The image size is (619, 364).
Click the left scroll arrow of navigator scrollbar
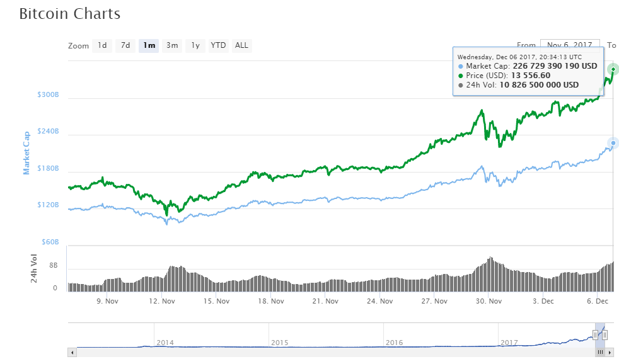pyautogui.click(x=72, y=353)
